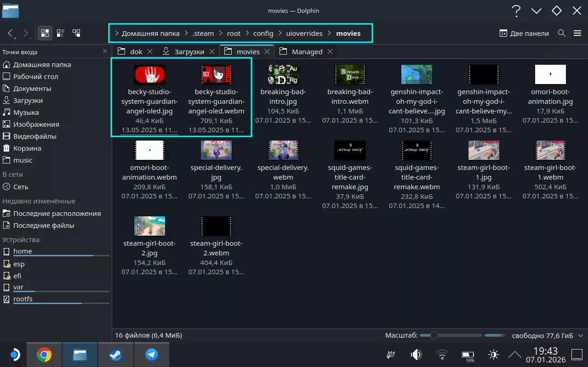Navigate to config in breadcrumb
The height and width of the screenshot is (367, 588).
pos(263,33)
